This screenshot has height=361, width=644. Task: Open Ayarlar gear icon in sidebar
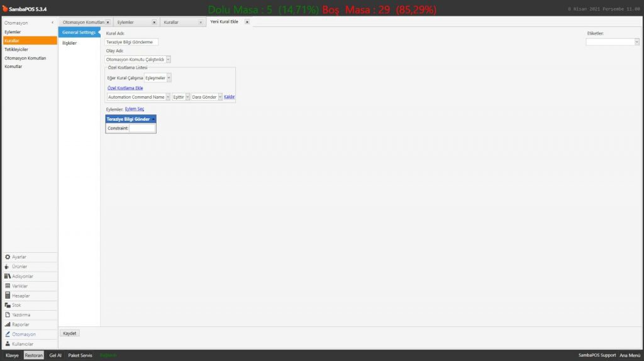8,257
